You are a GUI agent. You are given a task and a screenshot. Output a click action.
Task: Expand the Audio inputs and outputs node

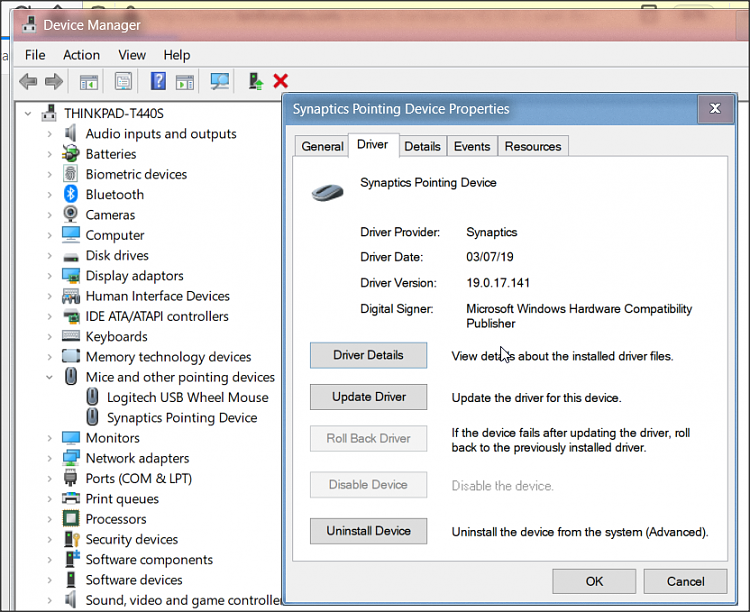[50, 134]
